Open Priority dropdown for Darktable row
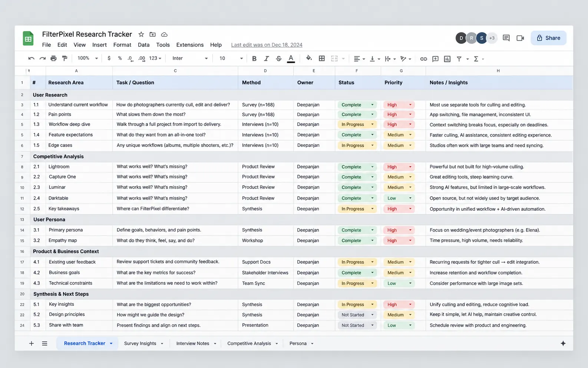Image resolution: width=588 pixels, height=368 pixels. pos(399,198)
